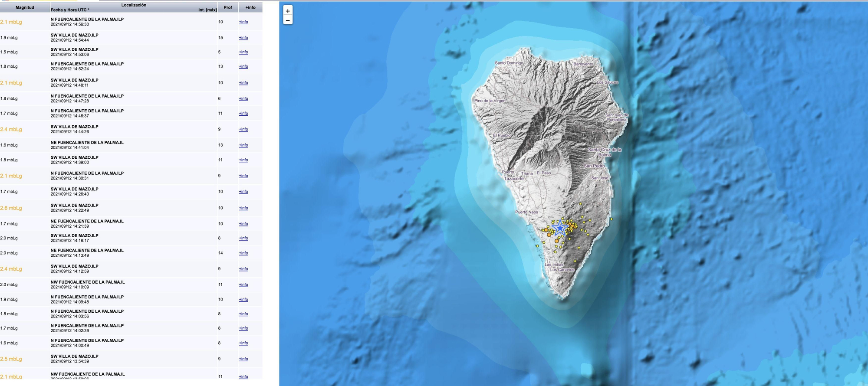Open +info for the 14:21:39 earthquake
This screenshot has height=386, width=868.
coord(243,224)
